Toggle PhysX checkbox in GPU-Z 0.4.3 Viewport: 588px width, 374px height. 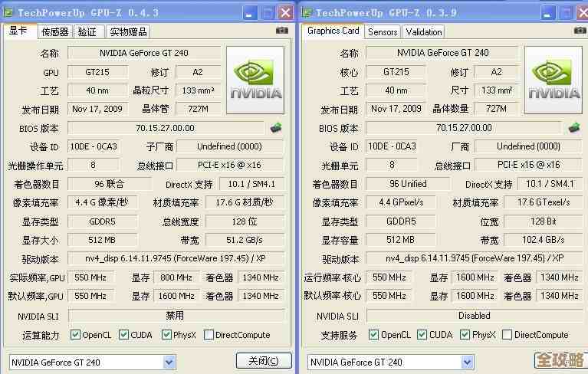[166, 335]
